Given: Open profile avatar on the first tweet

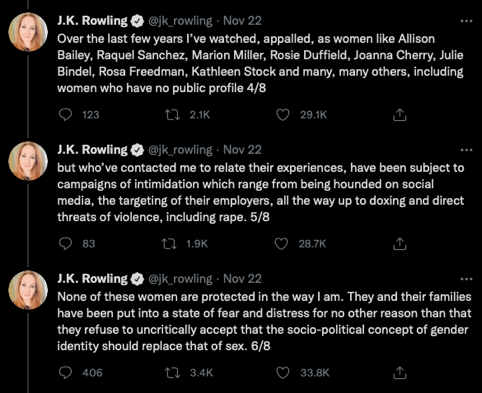Looking at the screenshot, I should [28, 32].
